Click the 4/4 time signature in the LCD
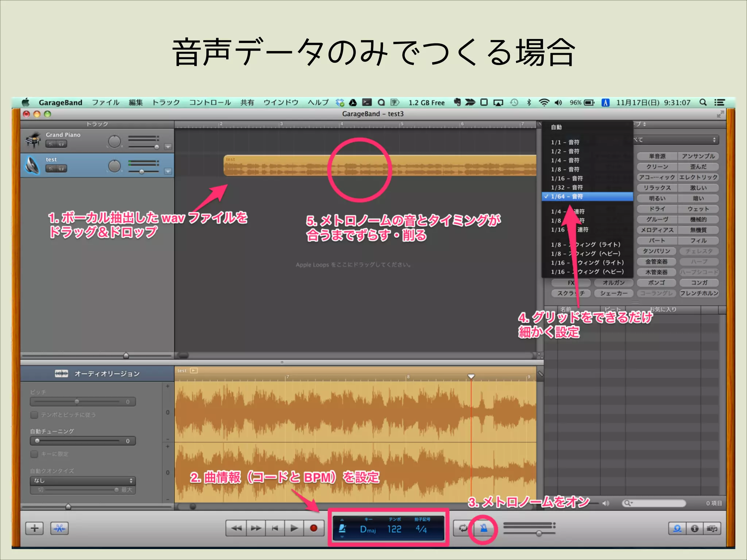The width and height of the screenshot is (747, 560). pyautogui.click(x=421, y=529)
